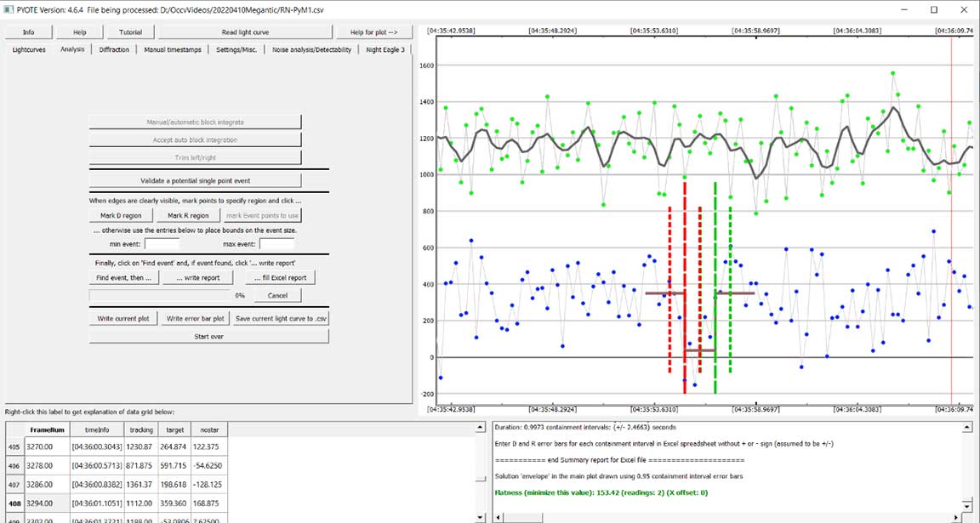
Task: Switch to Noise analysis/Detectability tab
Action: tap(312, 50)
